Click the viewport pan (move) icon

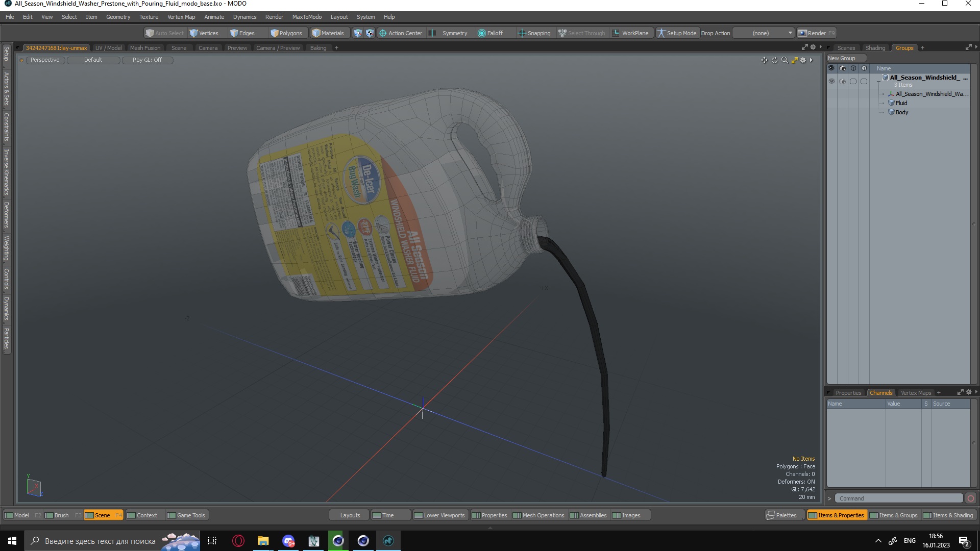click(764, 60)
